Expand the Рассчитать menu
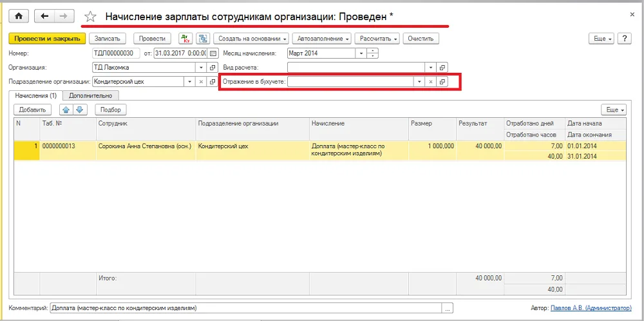644x321 pixels. point(377,39)
